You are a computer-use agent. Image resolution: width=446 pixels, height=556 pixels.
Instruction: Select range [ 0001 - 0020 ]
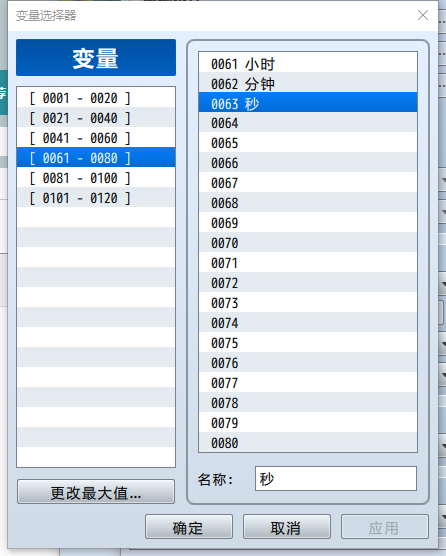tap(96, 98)
